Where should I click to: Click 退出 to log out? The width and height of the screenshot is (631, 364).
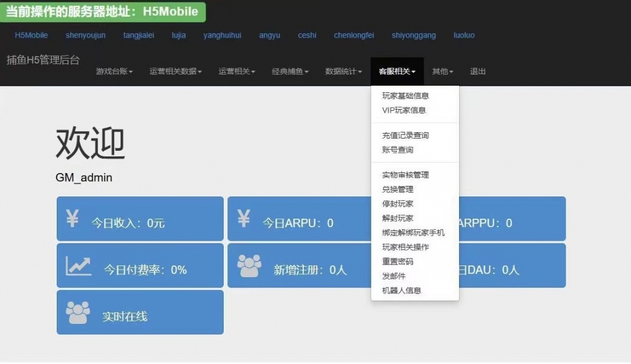coord(478,71)
